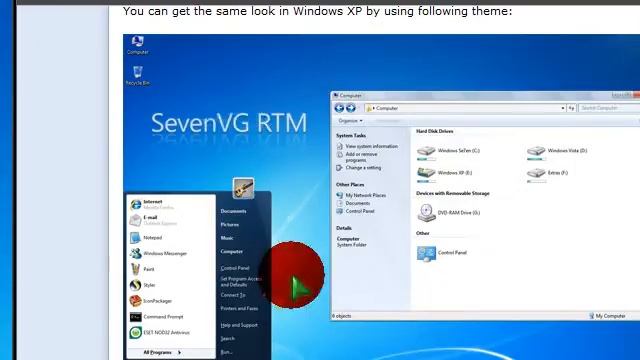Open Printers and Faxes
Image resolution: width=640 pixels, height=360 pixels.
tap(239, 309)
